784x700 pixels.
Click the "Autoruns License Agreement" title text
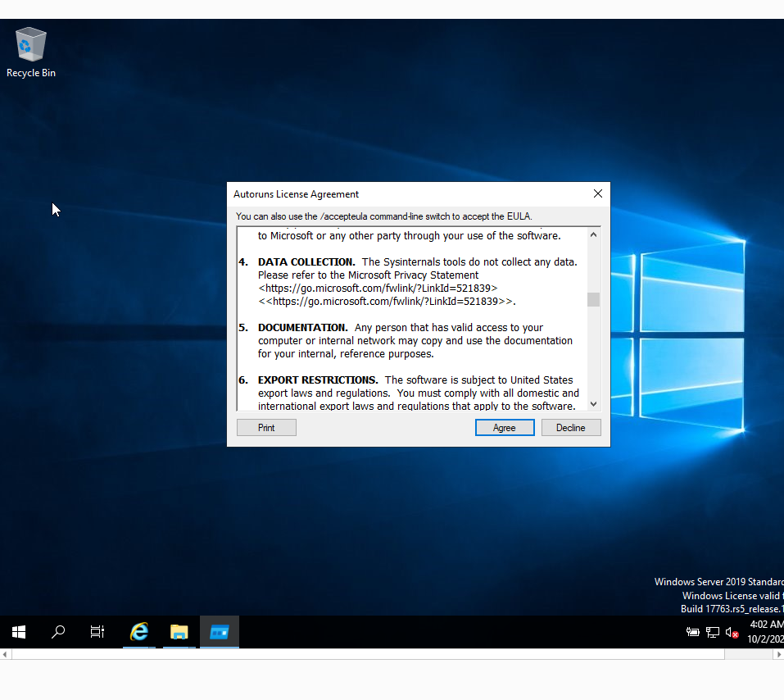pyautogui.click(x=296, y=194)
